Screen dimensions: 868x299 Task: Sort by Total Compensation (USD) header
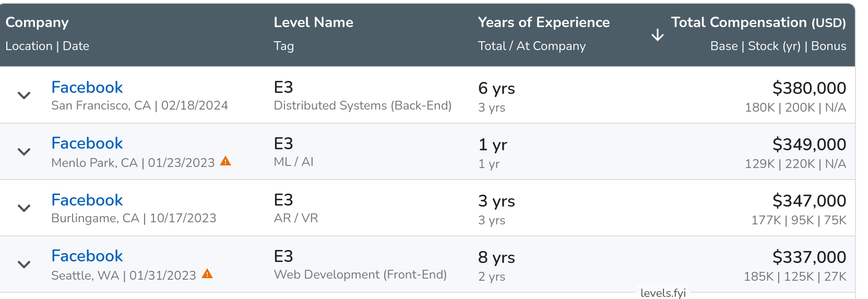(758, 22)
